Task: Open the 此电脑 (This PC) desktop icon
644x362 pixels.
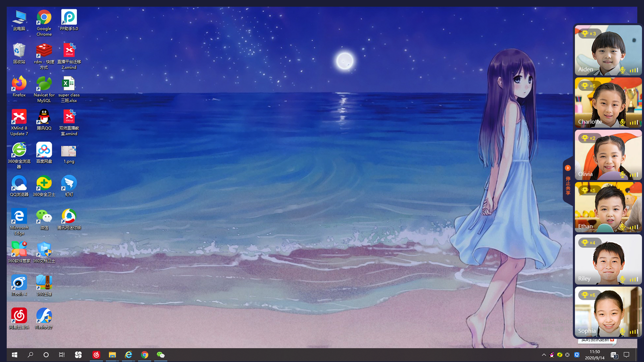Action: pyautogui.click(x=19, y=21)
